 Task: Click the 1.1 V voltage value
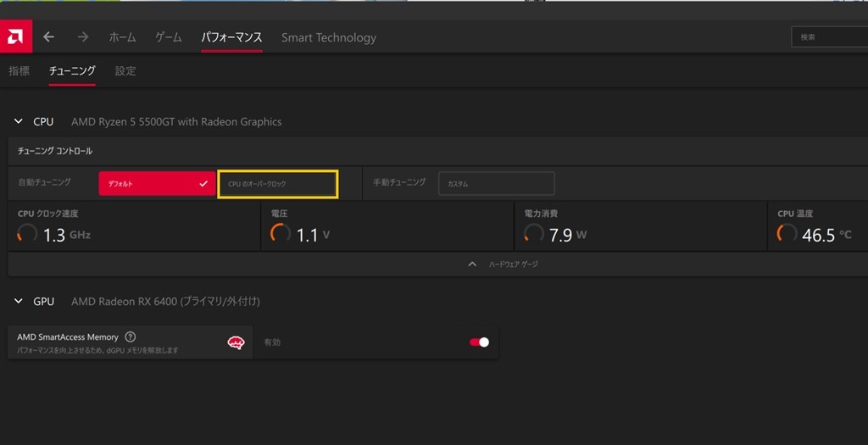314,236
